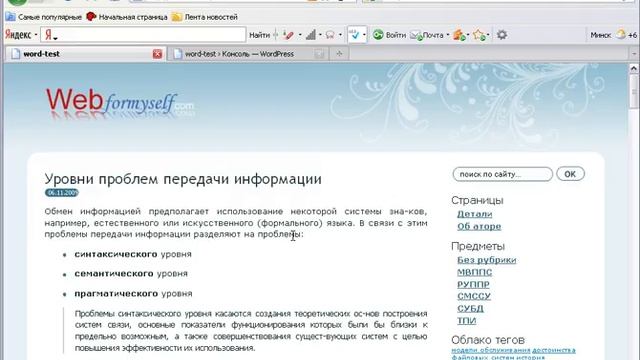
Task: Open post title Уровни проблем передачи информации
Action: pyautogui.click(x=183, y=179)
